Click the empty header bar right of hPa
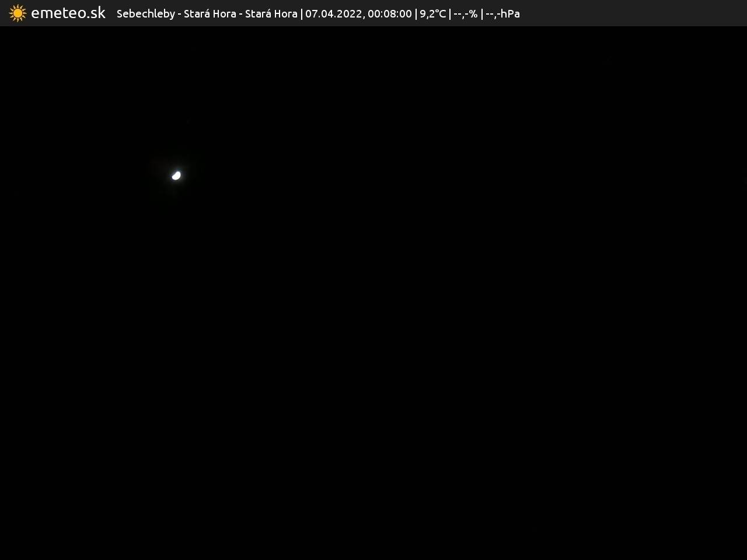This screenshot has height=560, width=747. [630, 13]
